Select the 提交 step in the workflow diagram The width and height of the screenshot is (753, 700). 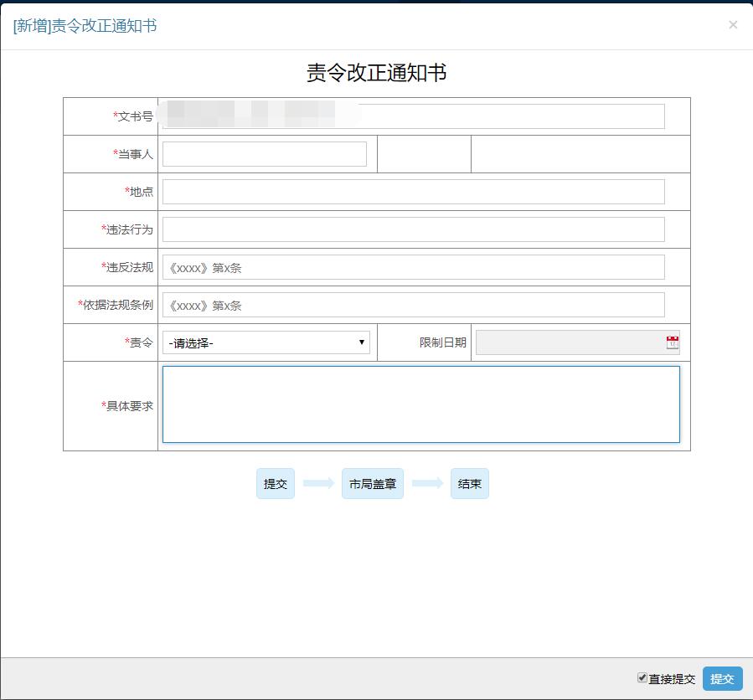click(x=276, y=484)
